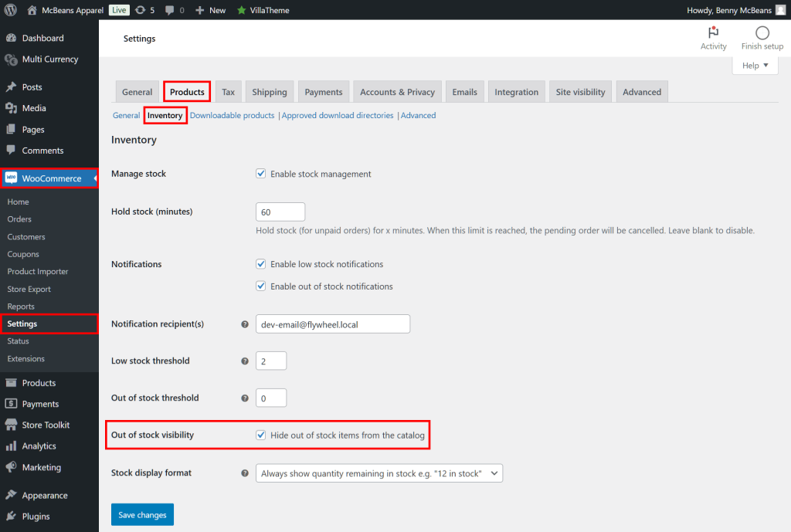Open the Multi Currency sidebar item
Image resolution: width=791 pixels, height=532 pixels.
(49, 59)
